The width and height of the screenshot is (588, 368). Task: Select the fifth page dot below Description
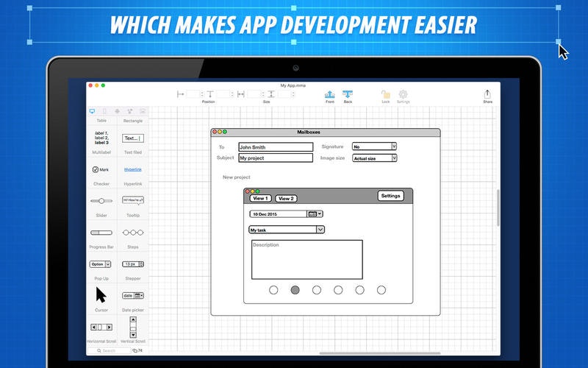click(359, 290)
